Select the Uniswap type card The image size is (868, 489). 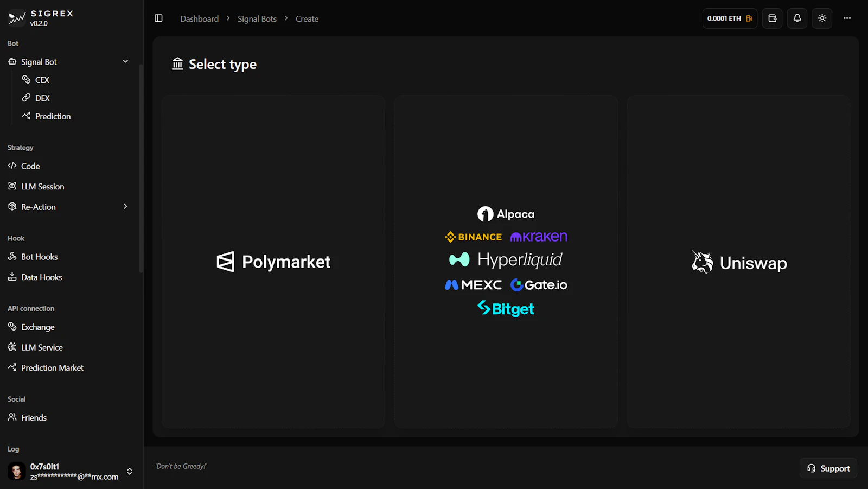[x=739, y=262]
